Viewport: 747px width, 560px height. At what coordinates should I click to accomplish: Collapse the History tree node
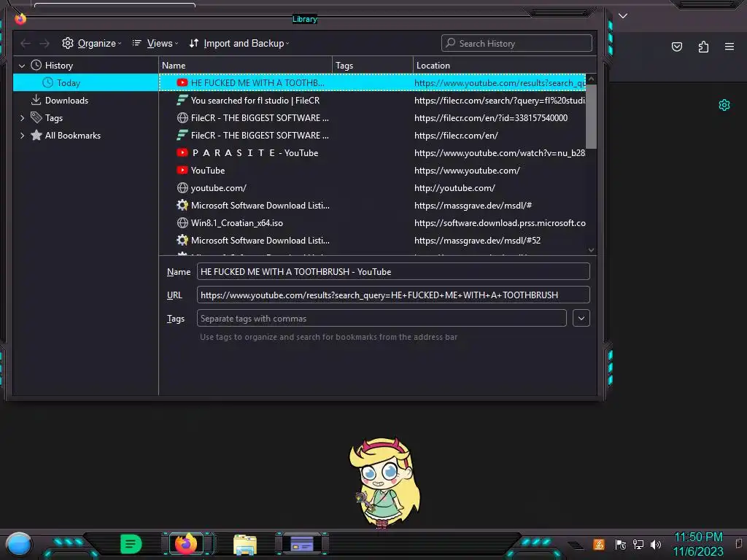tap(22, 66)
